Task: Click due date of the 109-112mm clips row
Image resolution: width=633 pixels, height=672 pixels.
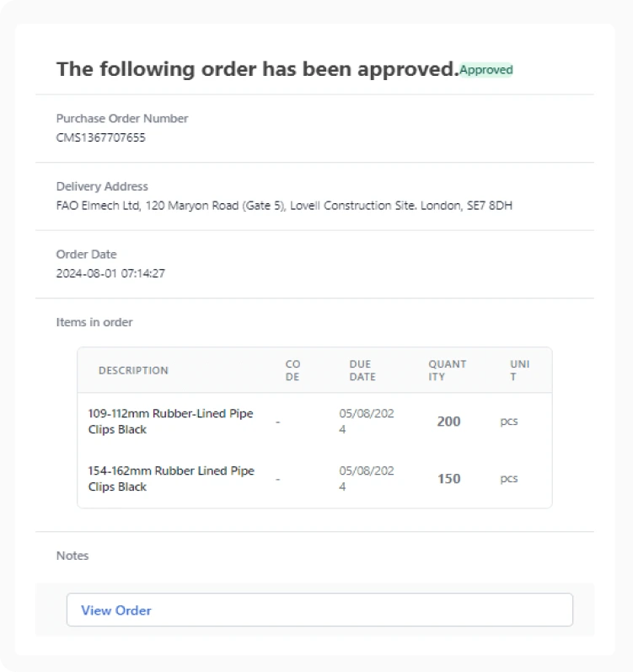Action: pyautogui.click(x=366, y=422)
